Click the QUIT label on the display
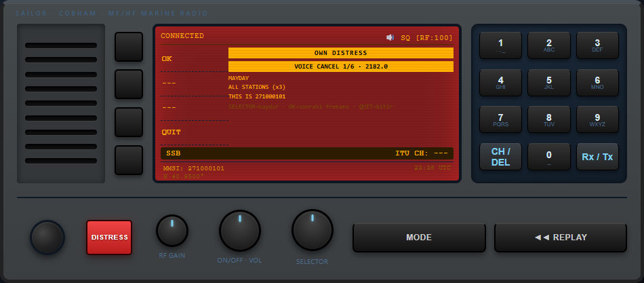This screenshot has height=283, width=644. click(171, 132)
